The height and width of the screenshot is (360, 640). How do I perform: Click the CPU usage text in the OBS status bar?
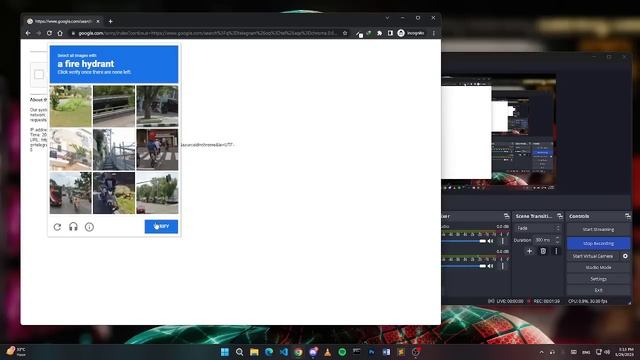point(587,301)
